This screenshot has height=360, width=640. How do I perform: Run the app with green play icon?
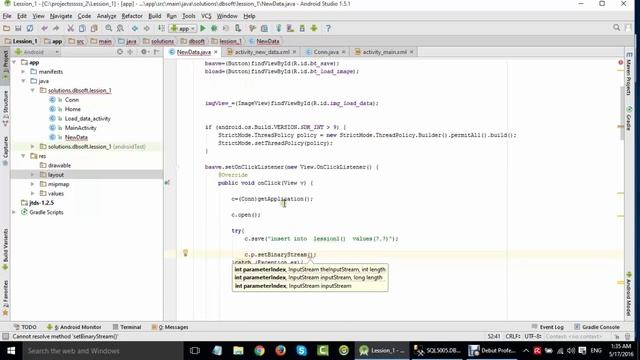tap(203, 28)
